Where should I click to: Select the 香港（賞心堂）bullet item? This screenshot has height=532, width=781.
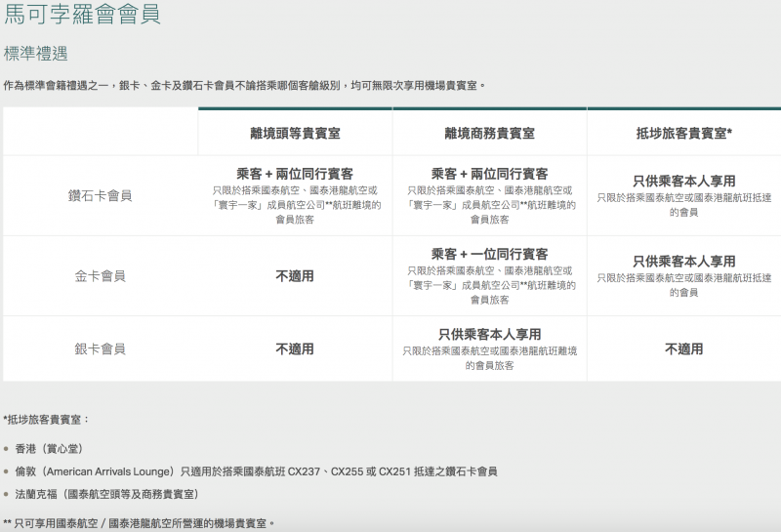point(49,449)
